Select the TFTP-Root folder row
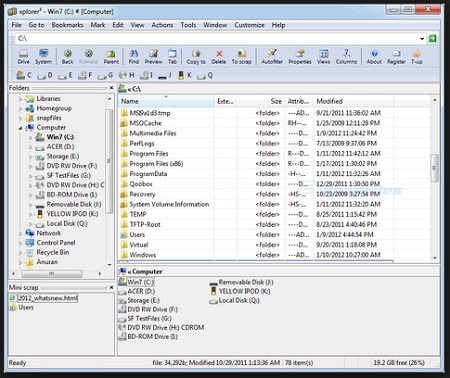The height and width of the screenshot is (378, 450). [256, 225]
